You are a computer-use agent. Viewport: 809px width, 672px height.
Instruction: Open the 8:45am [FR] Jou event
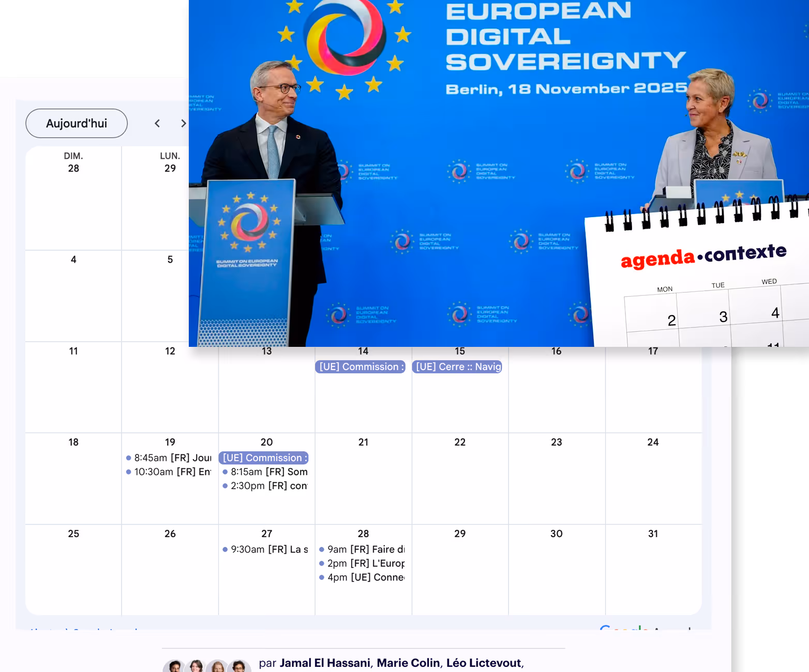pos(169,458)
